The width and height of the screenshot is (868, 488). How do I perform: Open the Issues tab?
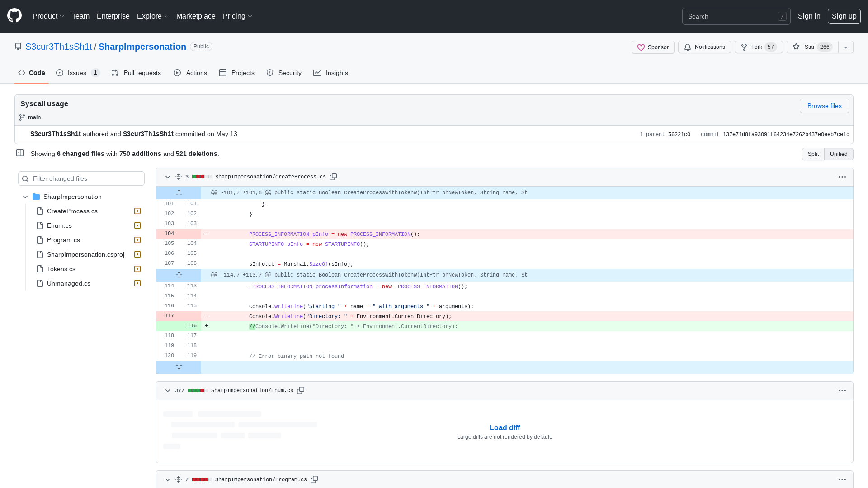pyautogui.click(x=78, y=73)
